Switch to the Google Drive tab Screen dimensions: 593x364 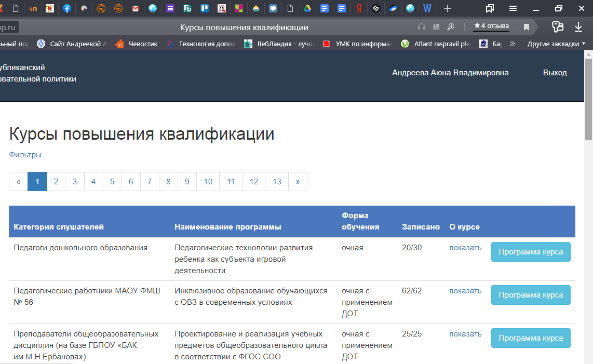(307, 8)
